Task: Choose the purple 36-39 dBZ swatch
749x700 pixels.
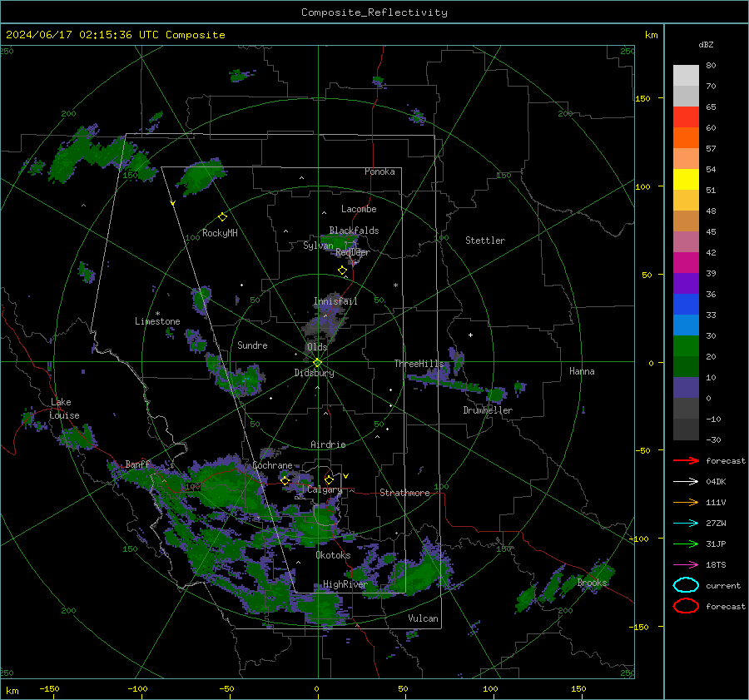Action: [x=686, y=283]
